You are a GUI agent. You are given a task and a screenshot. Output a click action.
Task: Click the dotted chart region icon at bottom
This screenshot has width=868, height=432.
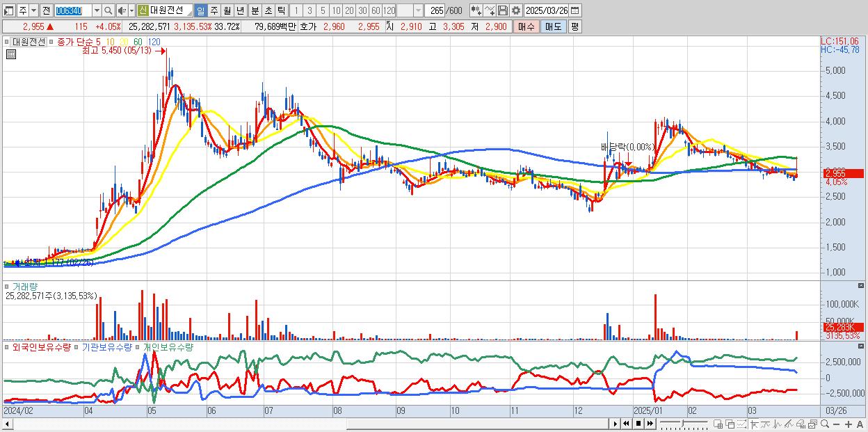point(742,424)
